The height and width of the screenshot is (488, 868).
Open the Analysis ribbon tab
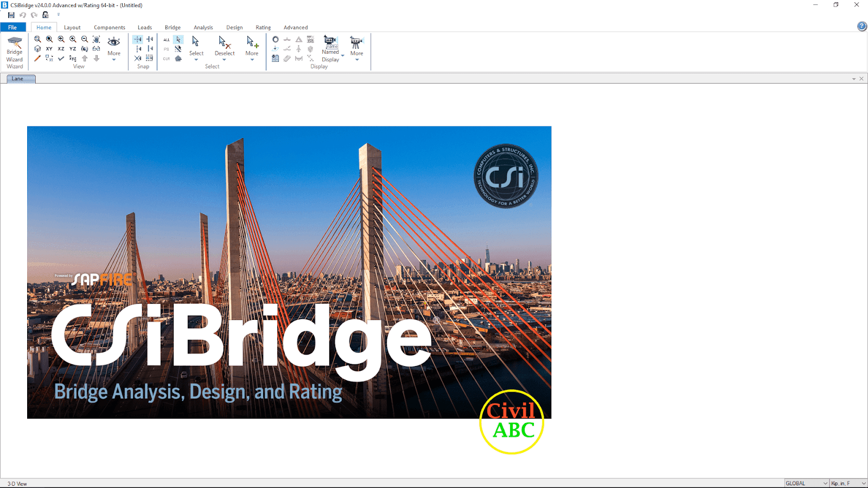[x=203, y=28]
